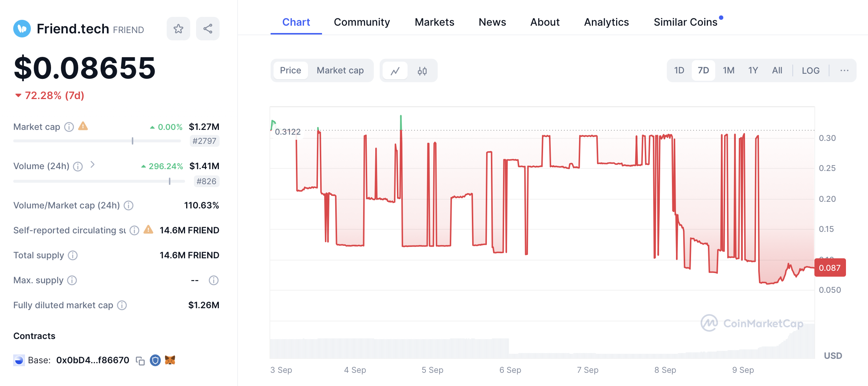Viewport: 868px width, 386px height.
Task: Open the Markets tab
Action: [434, 22]
